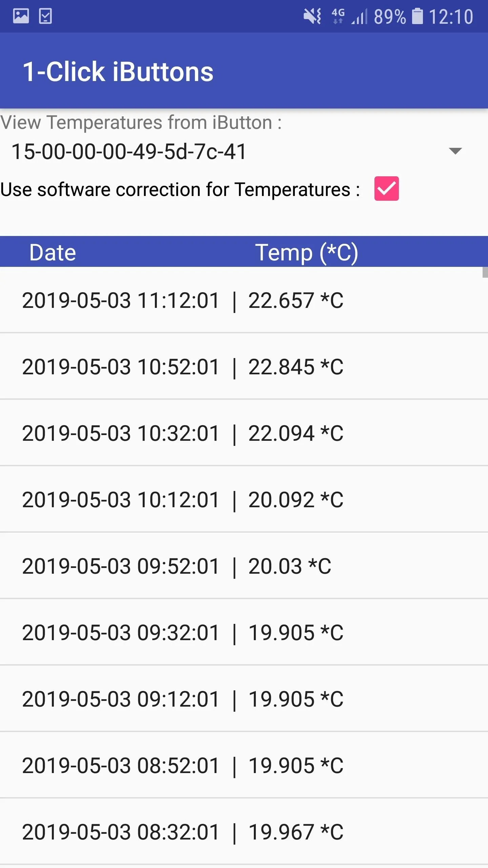Click the list scrollbar thumb

[x=485, y=272]
